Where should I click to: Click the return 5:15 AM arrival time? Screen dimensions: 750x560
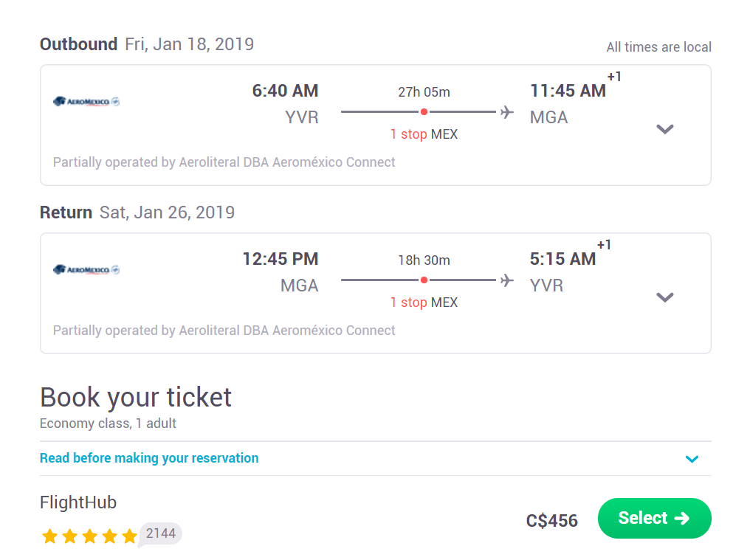[x=562, y=259]
